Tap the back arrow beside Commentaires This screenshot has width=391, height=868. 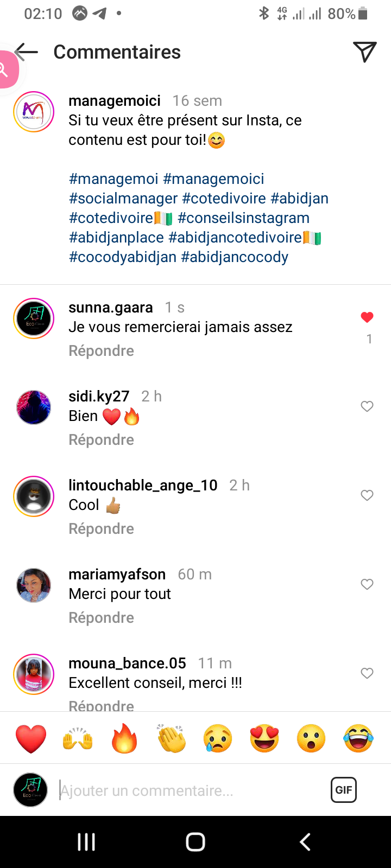pyautogui.click(x=27, y=52)
